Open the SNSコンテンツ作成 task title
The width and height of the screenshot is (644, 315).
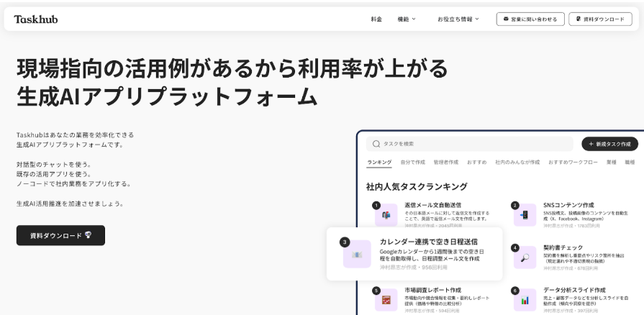tap(569, 205)
